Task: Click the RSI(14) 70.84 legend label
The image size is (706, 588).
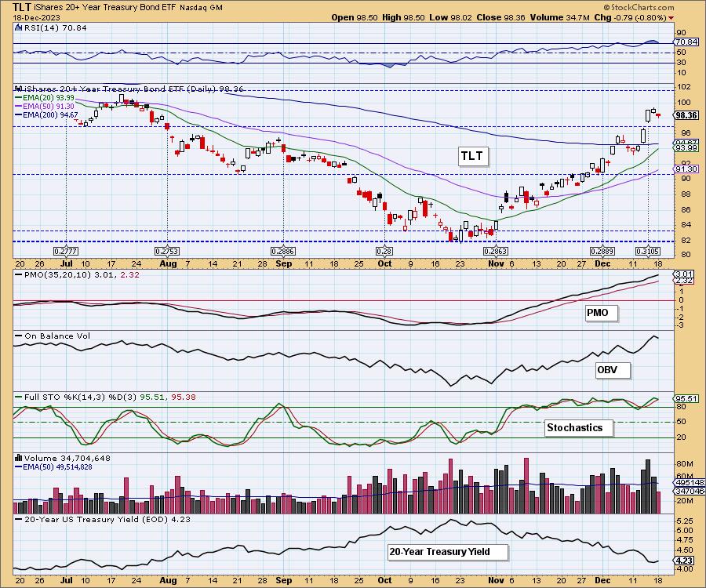Action: click(x=56, y=27)
